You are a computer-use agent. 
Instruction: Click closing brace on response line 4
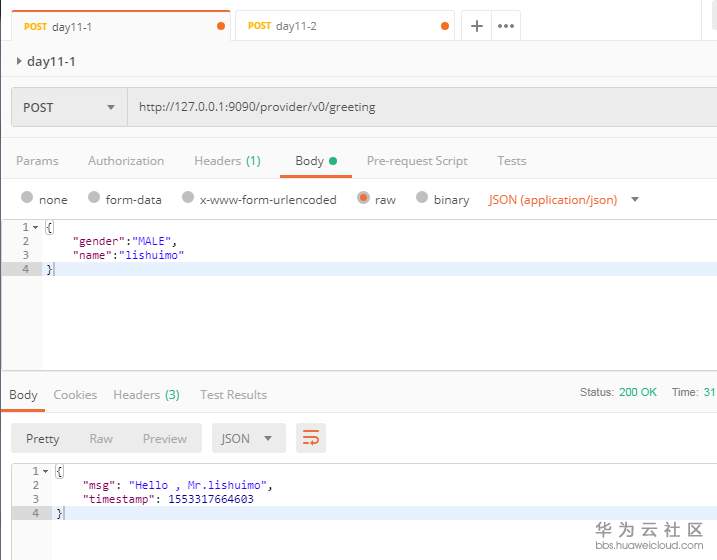click(x=59, y=513)
